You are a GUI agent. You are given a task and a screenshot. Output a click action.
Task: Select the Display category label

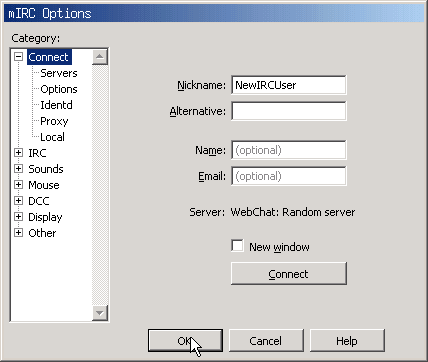coord(45,217)
